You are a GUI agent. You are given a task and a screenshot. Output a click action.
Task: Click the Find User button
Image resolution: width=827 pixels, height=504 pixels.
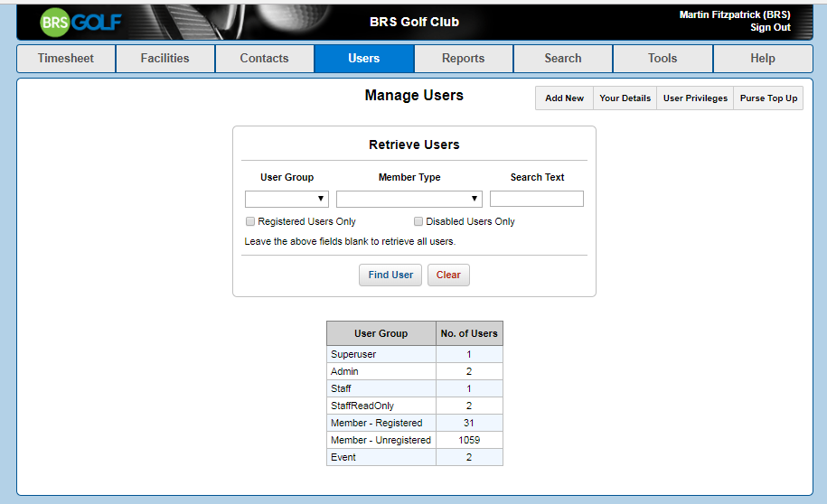click(390, 275)
